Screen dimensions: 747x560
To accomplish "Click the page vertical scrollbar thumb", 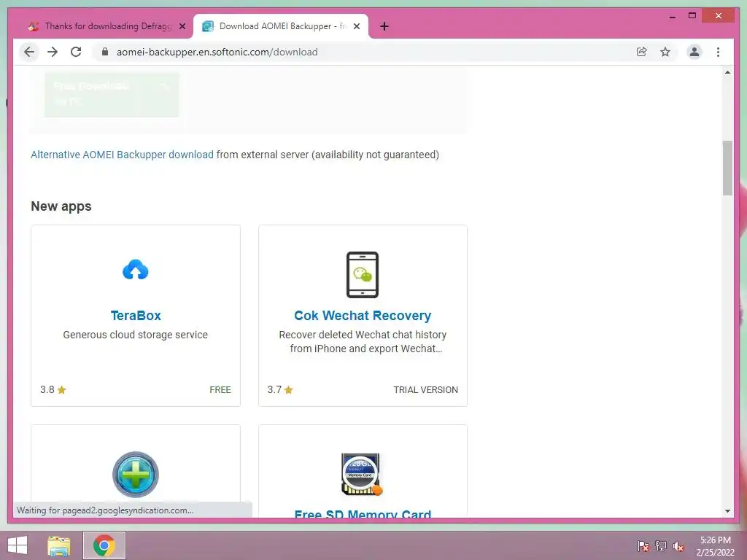I will [x=727, y=168].
